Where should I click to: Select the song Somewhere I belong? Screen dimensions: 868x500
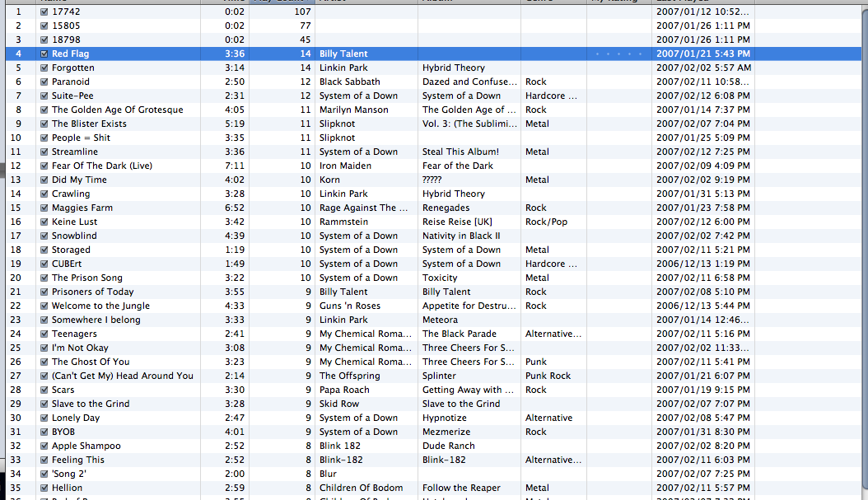tap(96, 320)
